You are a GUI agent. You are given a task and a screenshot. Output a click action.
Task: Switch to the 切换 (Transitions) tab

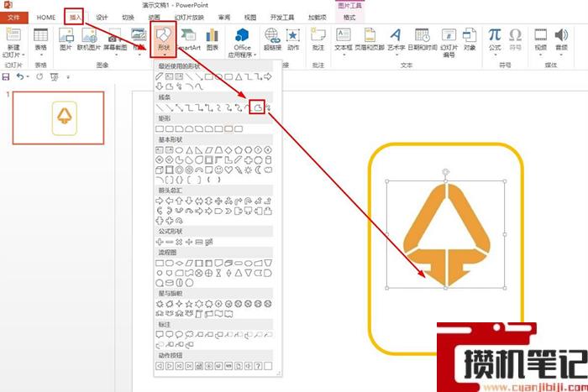click(128, 18)
